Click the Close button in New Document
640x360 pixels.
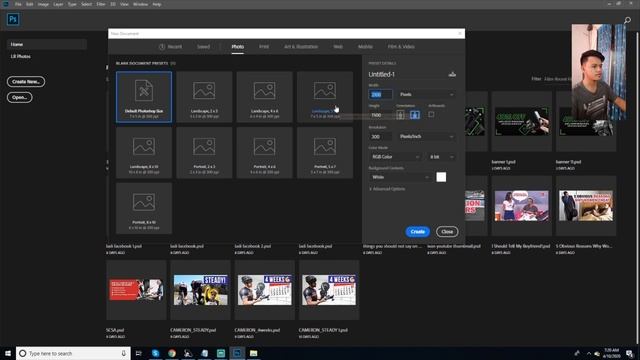[447, 231]
